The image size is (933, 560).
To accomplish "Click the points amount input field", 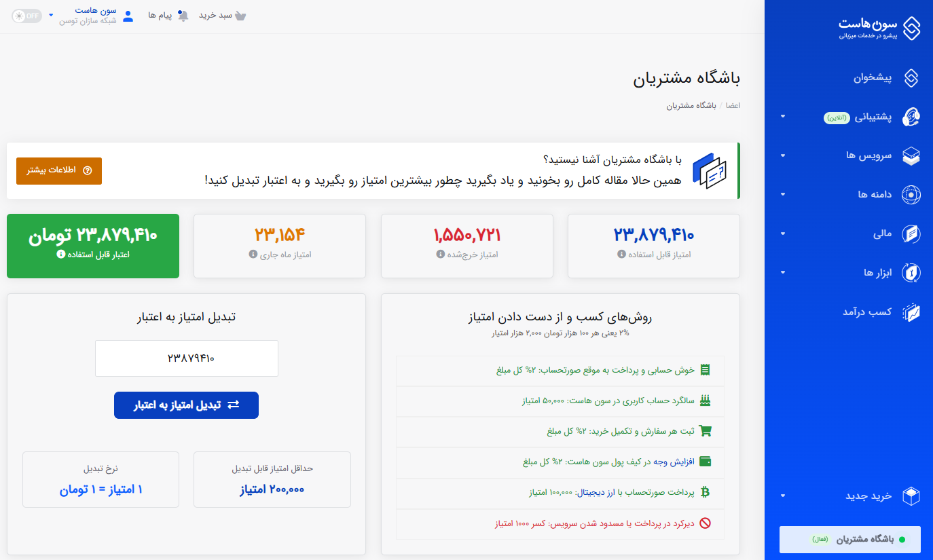I will tap(187, 358).
